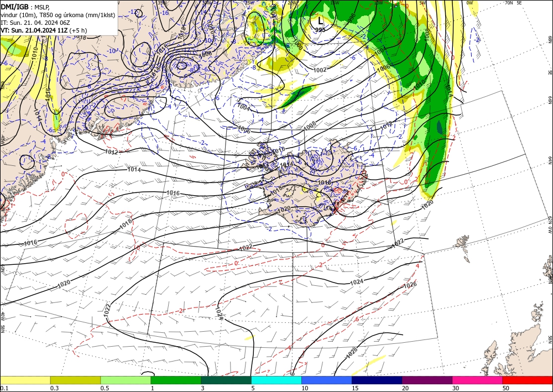
Task: Click the 'L' low pressure marker
Action: (x=320, y=20)
